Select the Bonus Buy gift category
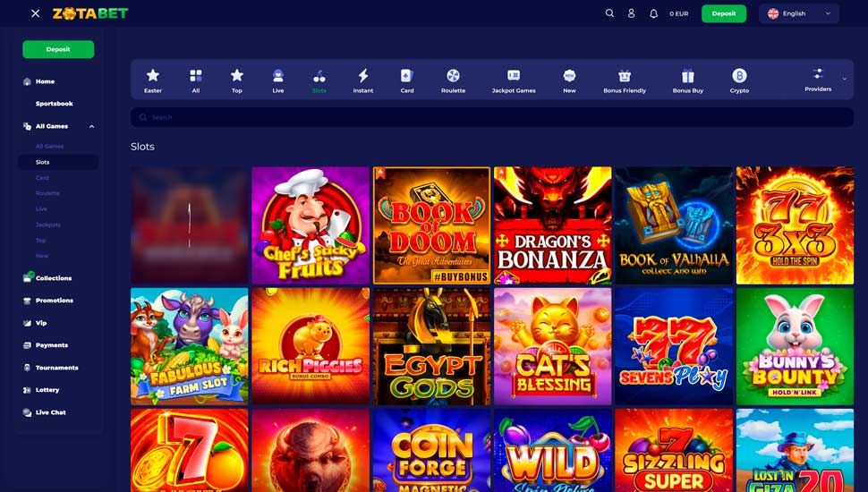The width and height of the screenshot is (868, 492). click(x=687, y=81)
